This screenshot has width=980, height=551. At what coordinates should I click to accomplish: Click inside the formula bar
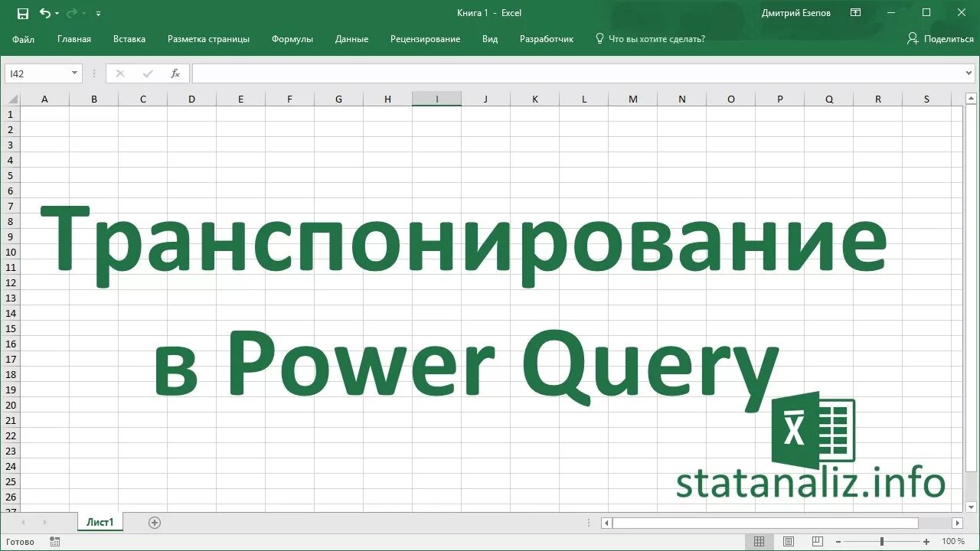point(577,73)
